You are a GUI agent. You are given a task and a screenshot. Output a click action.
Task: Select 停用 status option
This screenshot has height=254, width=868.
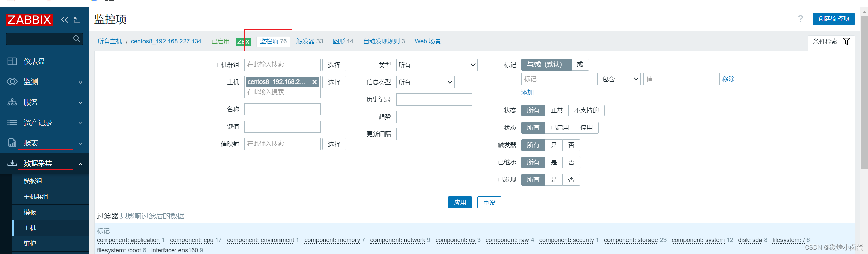click(x=586, y=128)
